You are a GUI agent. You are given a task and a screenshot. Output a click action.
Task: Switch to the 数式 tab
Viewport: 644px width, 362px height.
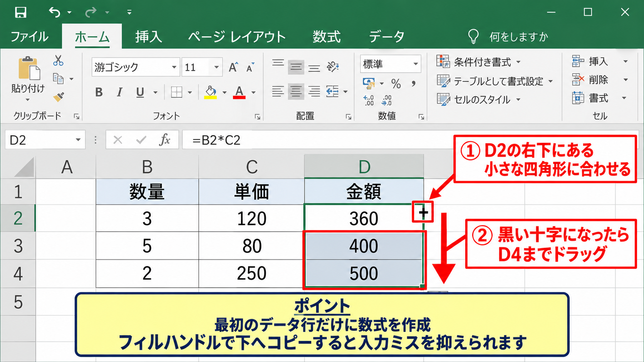(x=327, y=37)
